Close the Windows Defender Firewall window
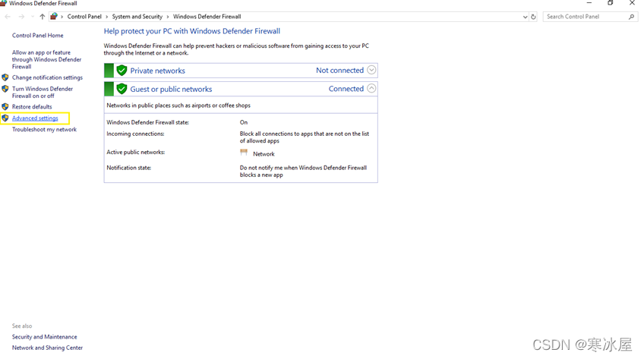 632,3
